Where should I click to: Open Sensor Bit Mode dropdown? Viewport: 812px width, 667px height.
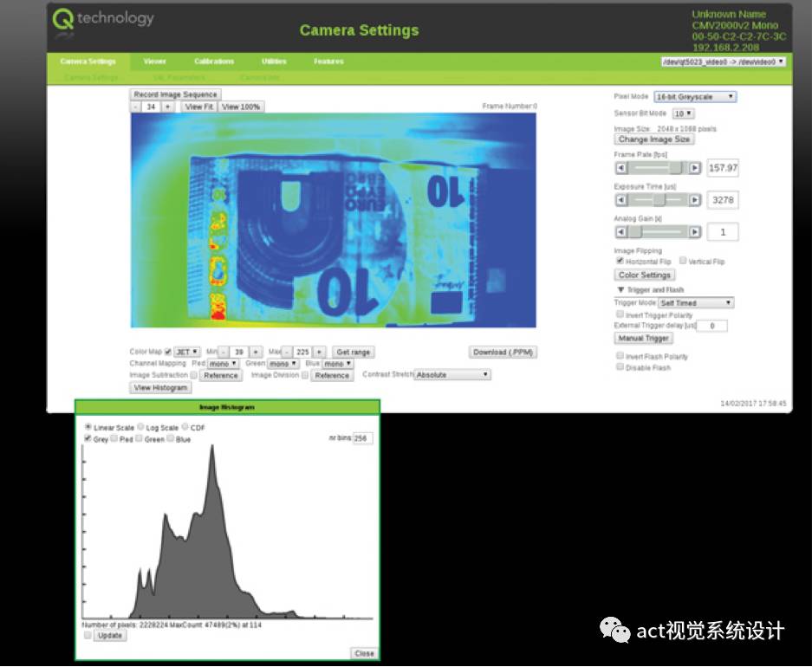click(683, 113)
